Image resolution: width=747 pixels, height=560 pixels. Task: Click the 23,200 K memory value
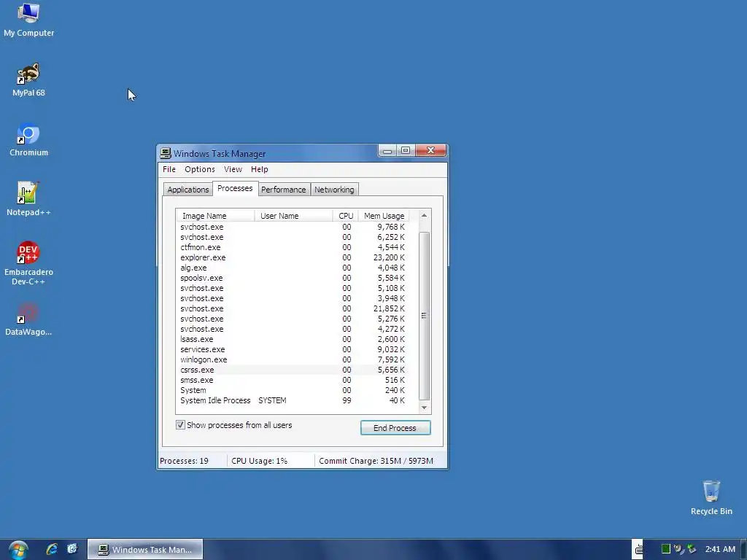390,257
